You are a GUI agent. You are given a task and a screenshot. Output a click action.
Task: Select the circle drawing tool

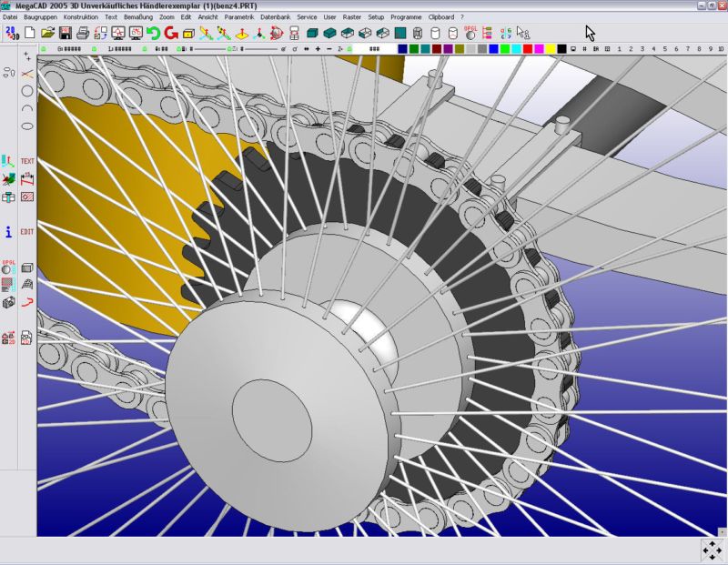click(x=27, y=91)
